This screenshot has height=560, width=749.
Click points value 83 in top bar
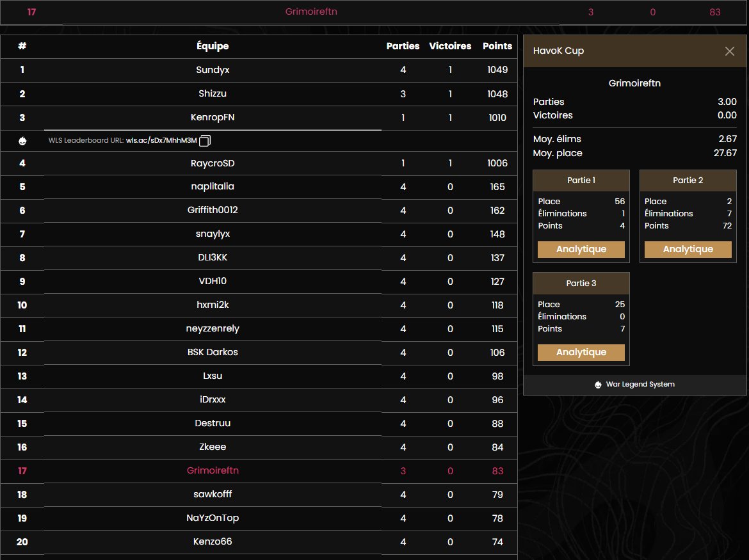tap(714, 12)
